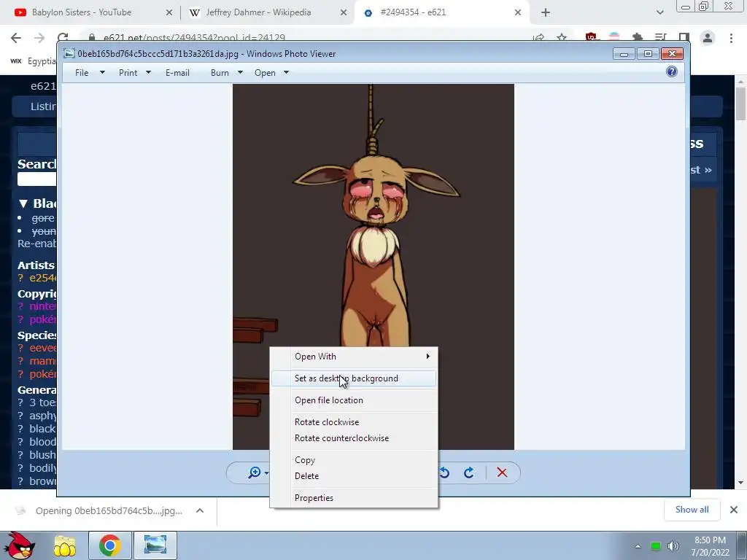This screenshot has width=747, height=560.
Task: Choose Delete from context menu
Action: (354, 476)
